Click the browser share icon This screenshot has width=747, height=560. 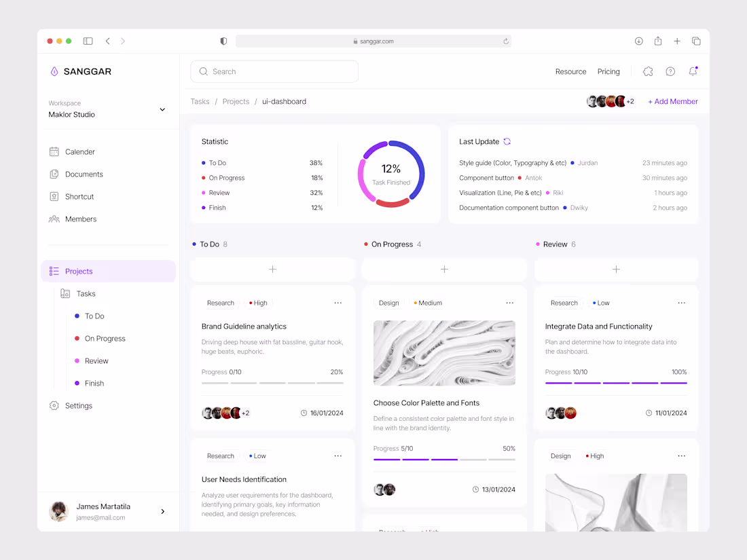click(x=658, y=41)
